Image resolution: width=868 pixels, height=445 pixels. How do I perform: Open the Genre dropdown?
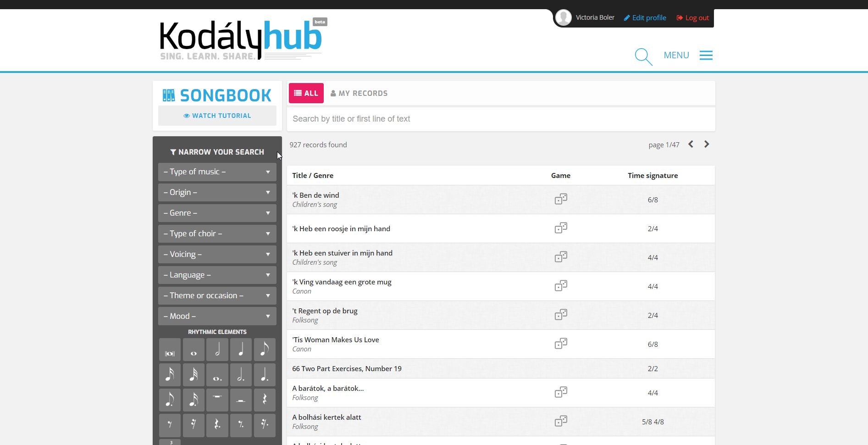click(x=217, y=213)
